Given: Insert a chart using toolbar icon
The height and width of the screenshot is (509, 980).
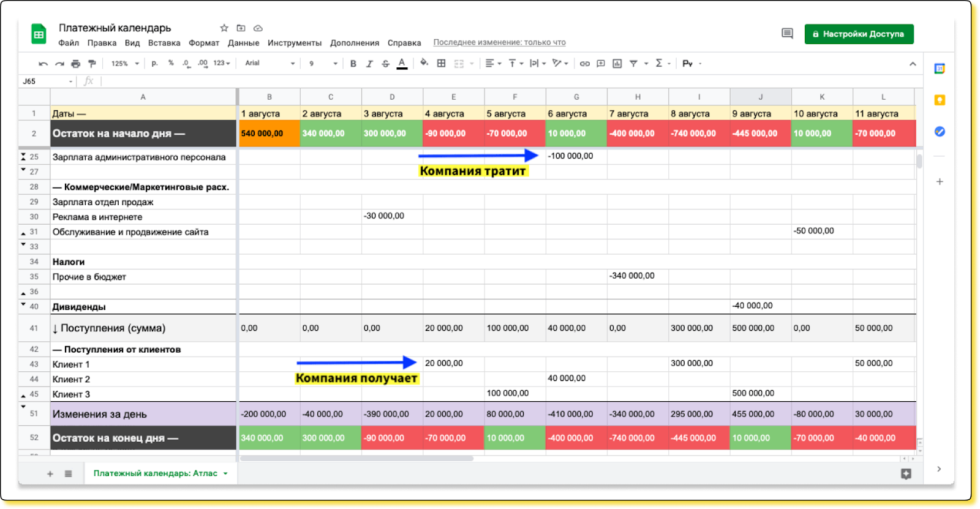Looking at the screenshot, I should (617, 64).
